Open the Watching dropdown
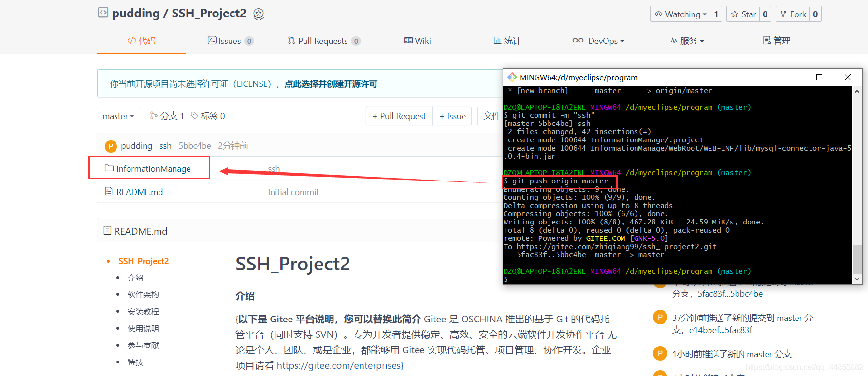The image size is (868, 376). pos(680,14)
